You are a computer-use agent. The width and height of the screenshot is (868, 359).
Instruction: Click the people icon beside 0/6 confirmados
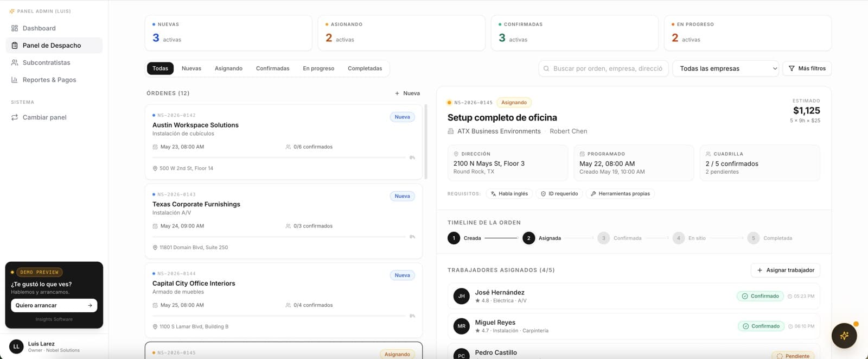click(288, 147)
